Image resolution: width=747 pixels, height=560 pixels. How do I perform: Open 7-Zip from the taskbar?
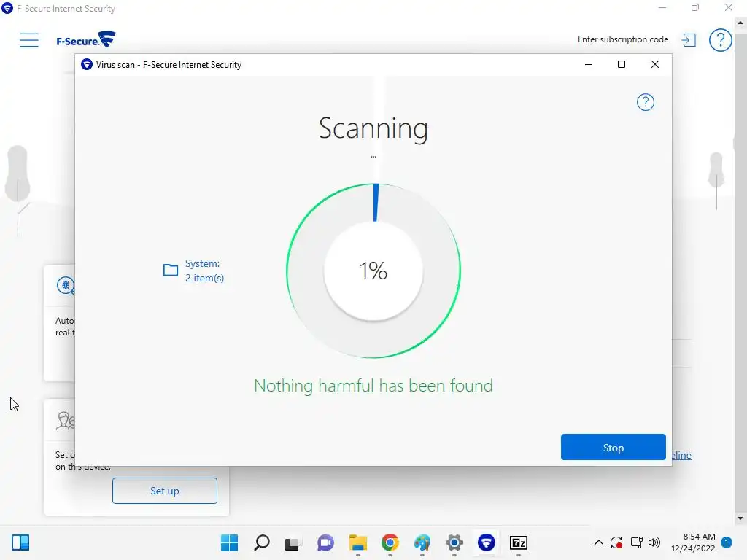tap(519, 542)
